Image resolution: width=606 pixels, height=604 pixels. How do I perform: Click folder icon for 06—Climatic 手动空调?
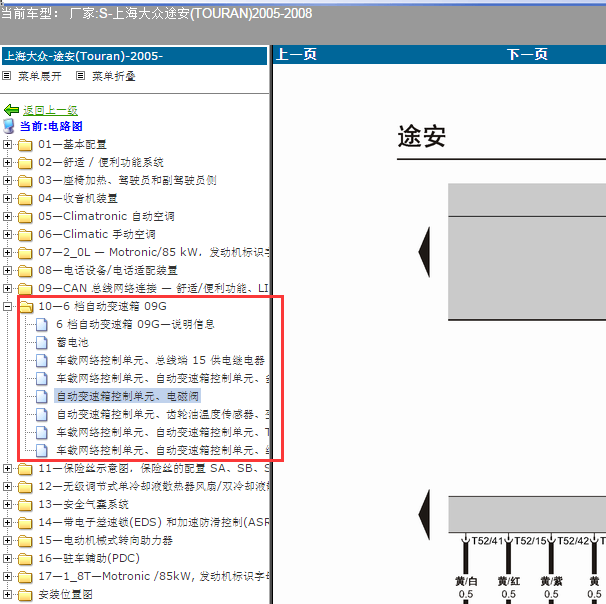[25, 235]
